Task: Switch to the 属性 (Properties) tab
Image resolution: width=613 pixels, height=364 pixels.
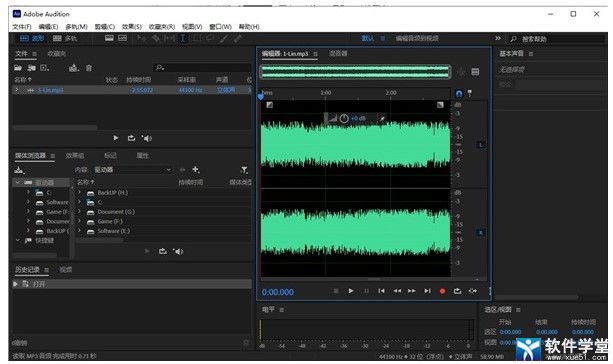Action: tap(142, 156)
